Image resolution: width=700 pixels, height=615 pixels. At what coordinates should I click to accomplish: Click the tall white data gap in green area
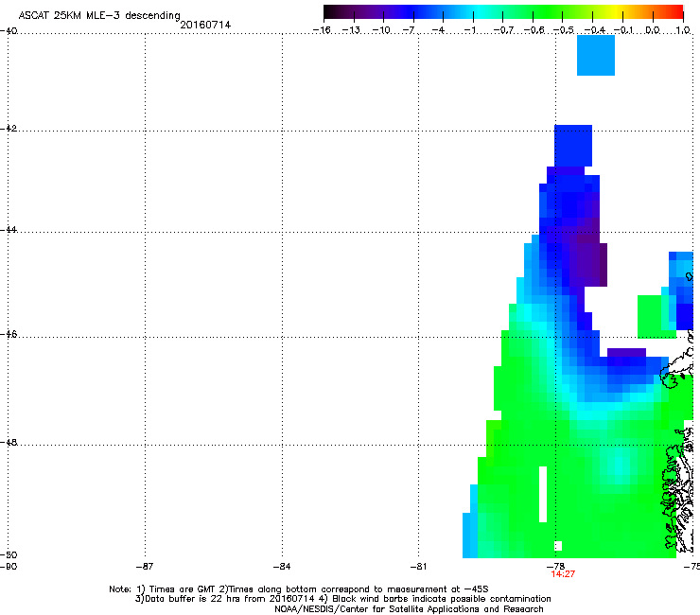[543, 494]
